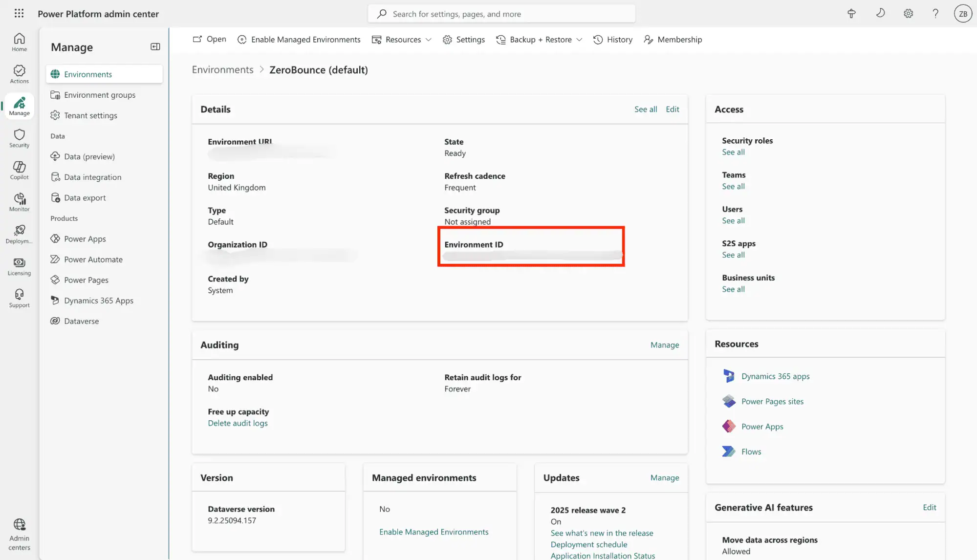Open History from the toolbar
The width and height of the screenshot is (977, 560).
click(x=613, y=39)
